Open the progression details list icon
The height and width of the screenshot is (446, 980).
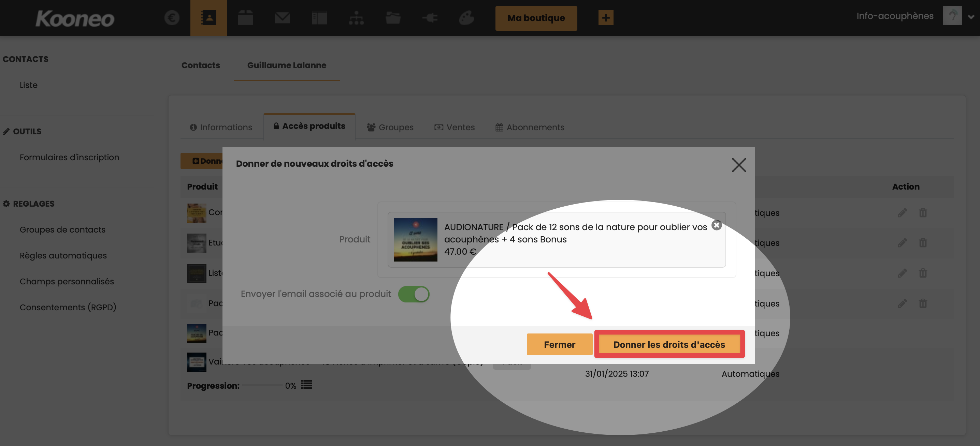coord(306,385)
